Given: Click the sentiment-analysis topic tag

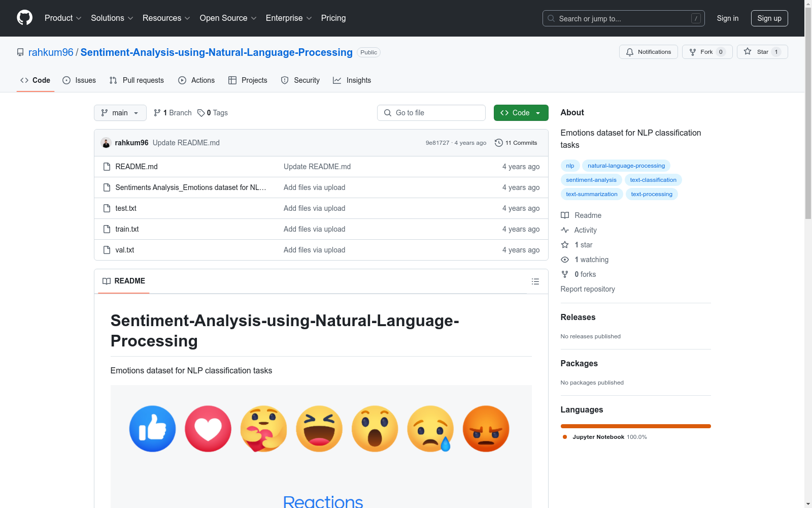Looking at the screenshot, I should pos(591,180).
